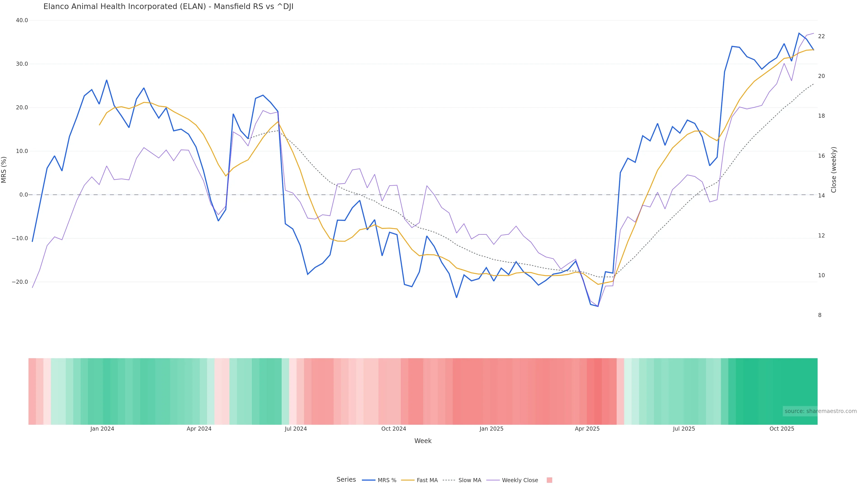Screen dimensions: 868x488
Task: Click the pink legend color swatch
Action: (x=549, y=480)
